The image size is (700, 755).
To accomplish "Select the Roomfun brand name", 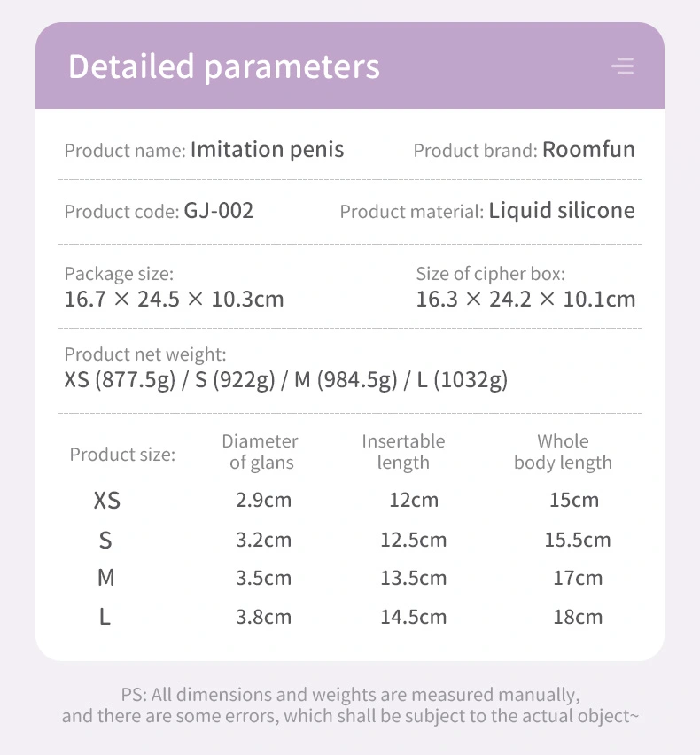I will pos(588,149).
